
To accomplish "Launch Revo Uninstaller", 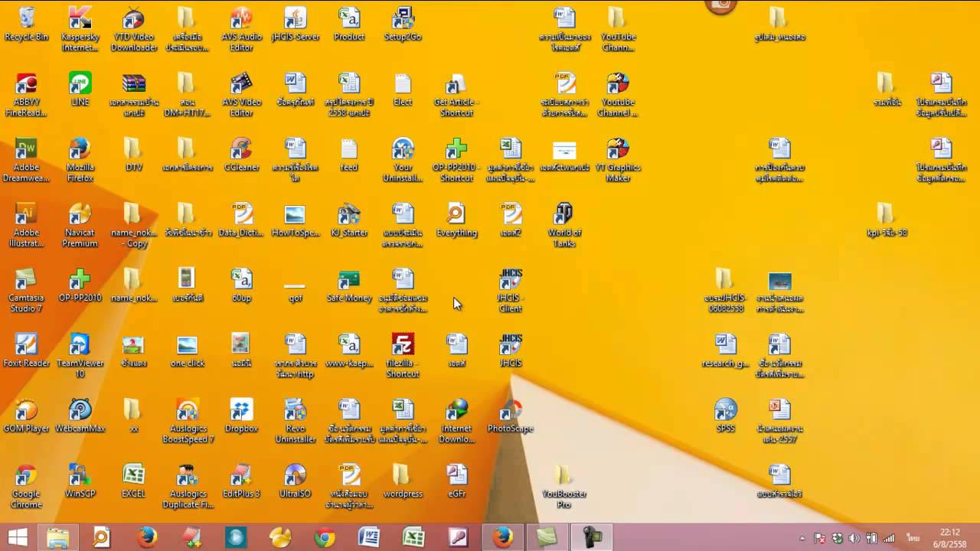I will click(295, 421).
